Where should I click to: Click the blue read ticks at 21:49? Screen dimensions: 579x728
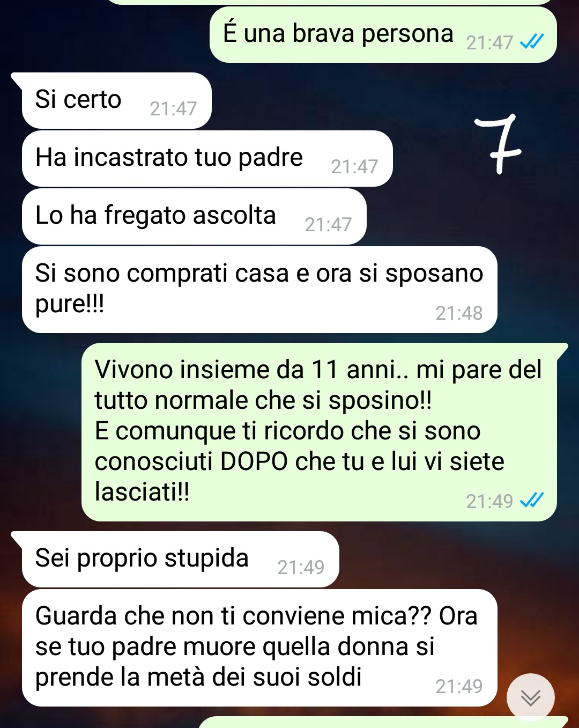532,500
